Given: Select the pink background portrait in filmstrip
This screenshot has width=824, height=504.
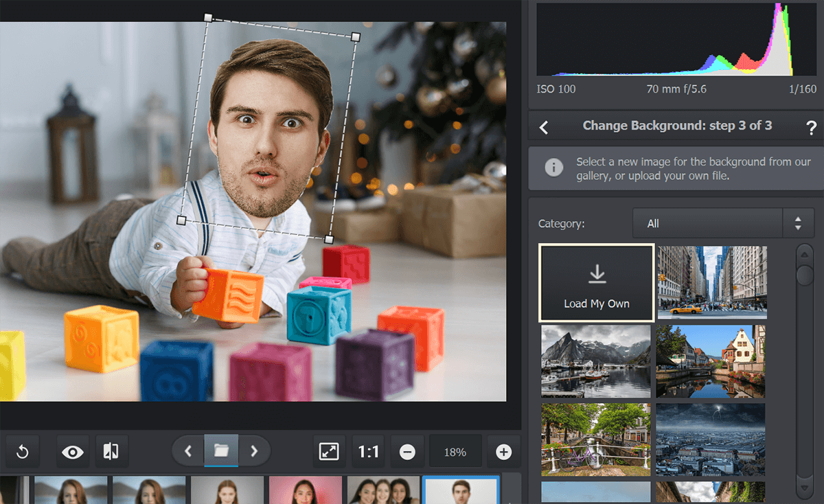Looking at the screenshot, I should [305, 490].
